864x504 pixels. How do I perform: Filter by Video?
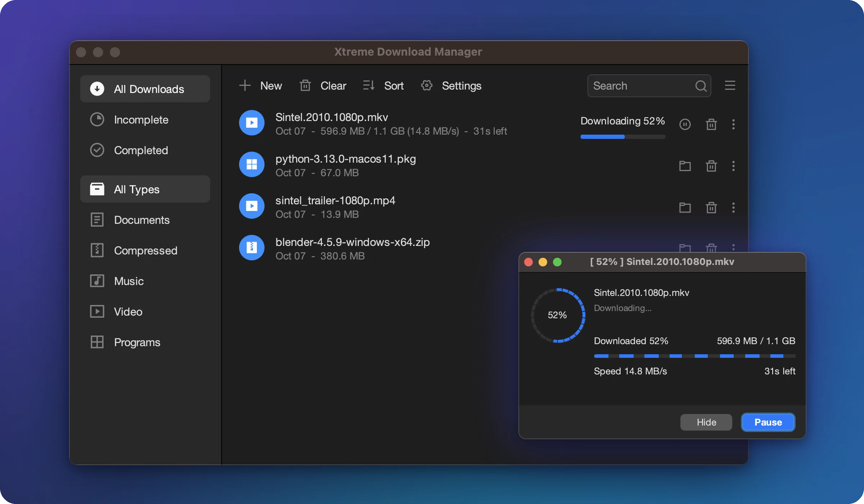coord(145,311)
